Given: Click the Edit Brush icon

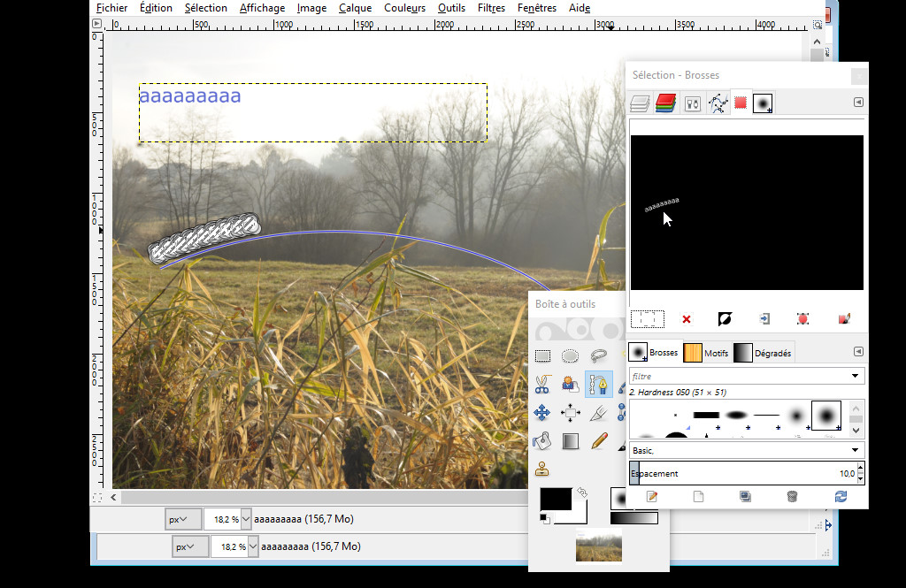Looking at the screenshot, I should point(652,496).
